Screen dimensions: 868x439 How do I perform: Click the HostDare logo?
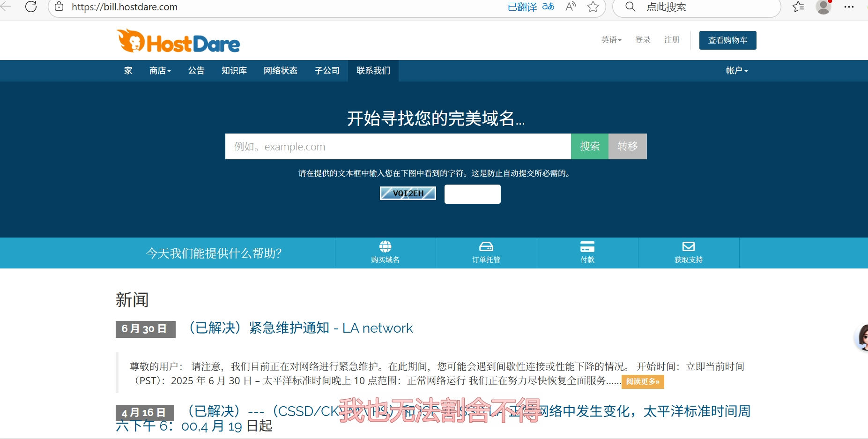point(178,41)
